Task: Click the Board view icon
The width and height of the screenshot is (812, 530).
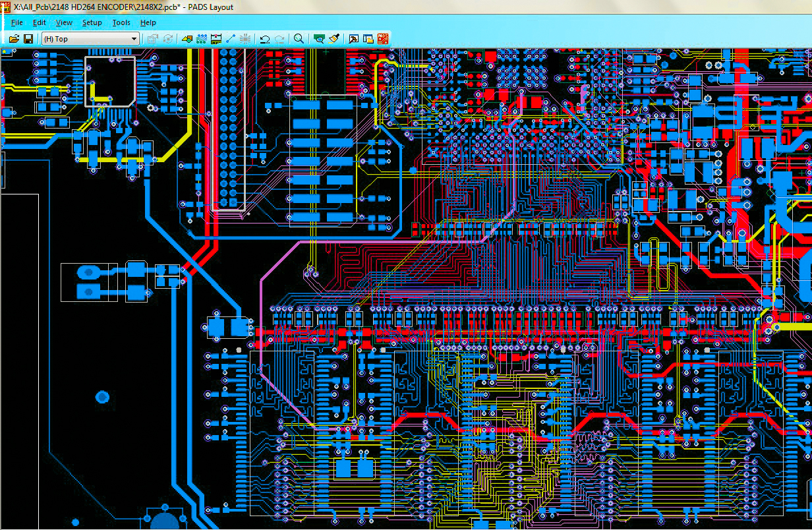Action: 320,39
